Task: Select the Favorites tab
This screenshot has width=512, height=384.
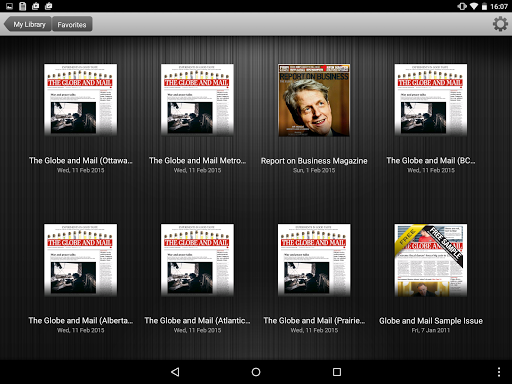Action: click(x=72, y=24)
